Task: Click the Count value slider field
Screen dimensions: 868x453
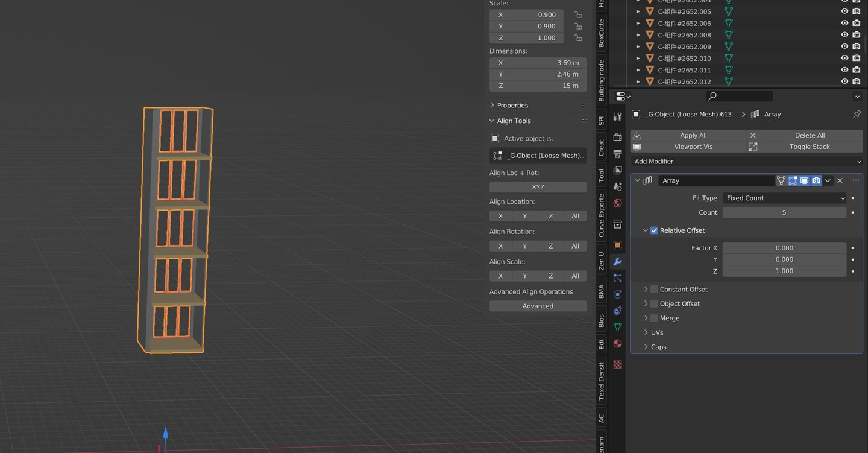Action: tap(784, 212)
